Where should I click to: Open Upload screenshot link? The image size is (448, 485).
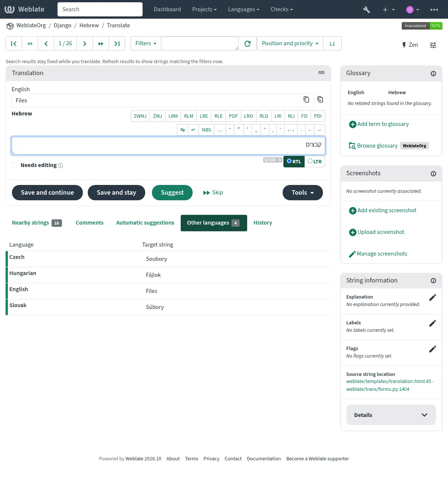coord(377,232)
